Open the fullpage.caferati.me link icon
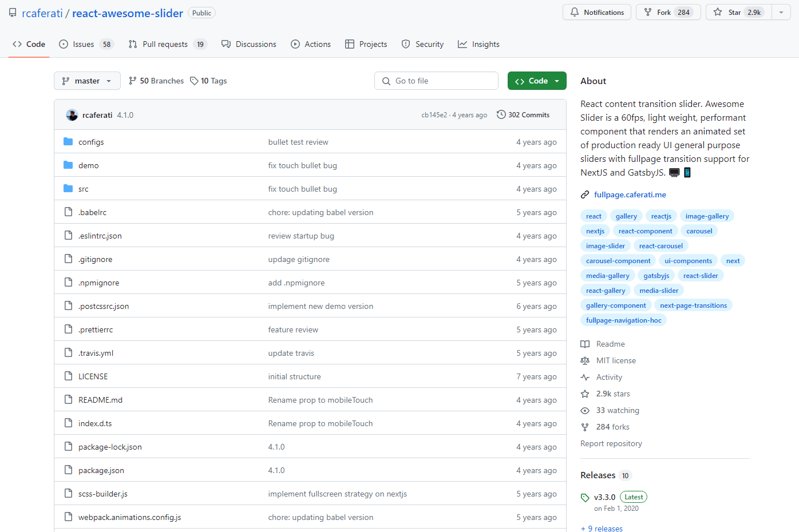The image size is (799, 532). click(584, 194)
